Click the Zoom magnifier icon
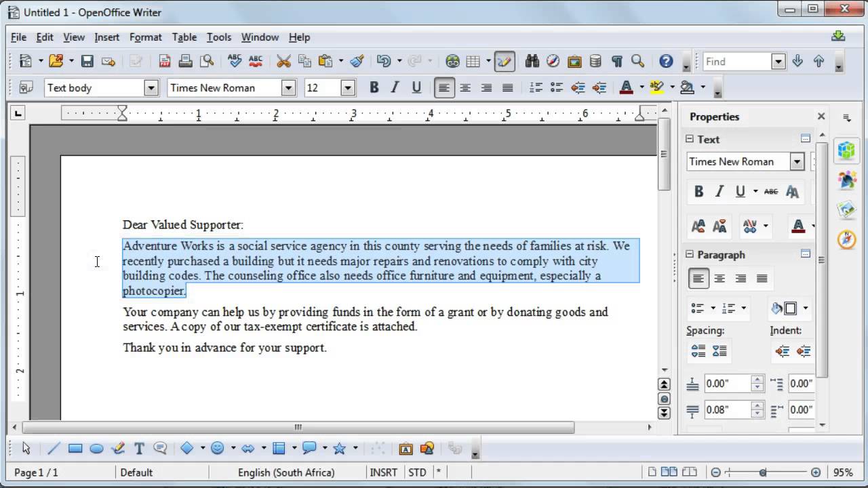The height and width of the screenshot is (488, 868). (x=637, y=62)
